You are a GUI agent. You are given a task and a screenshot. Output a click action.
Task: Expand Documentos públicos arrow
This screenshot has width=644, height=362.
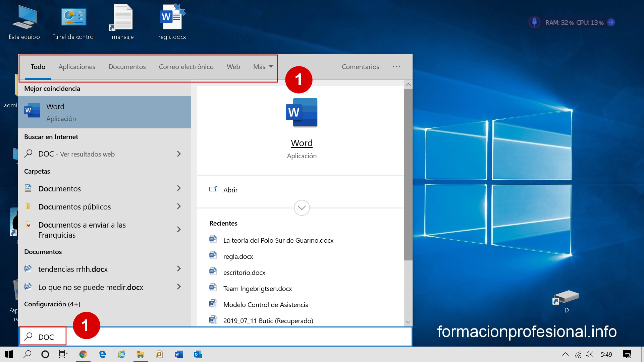pos(179,206)
